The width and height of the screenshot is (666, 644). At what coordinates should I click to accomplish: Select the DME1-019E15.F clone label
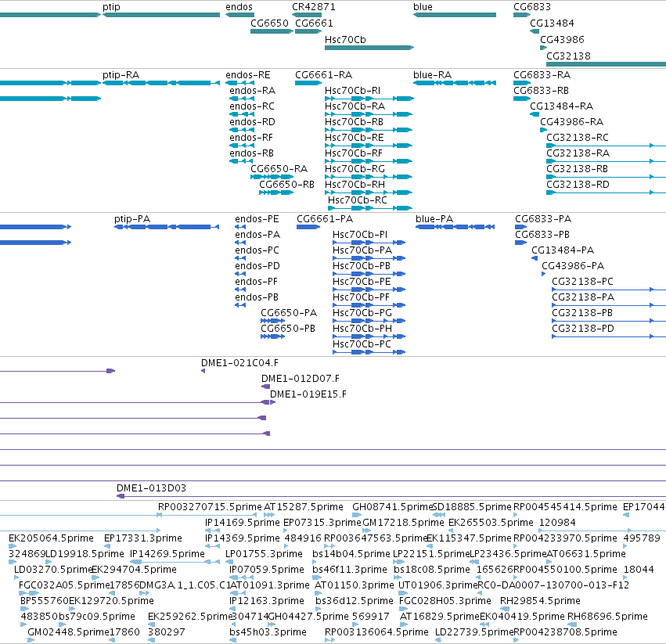click(308, 394)
